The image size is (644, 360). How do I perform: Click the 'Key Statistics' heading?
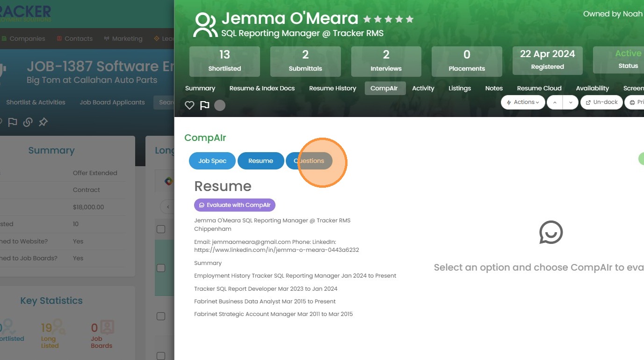click(51, 301)
